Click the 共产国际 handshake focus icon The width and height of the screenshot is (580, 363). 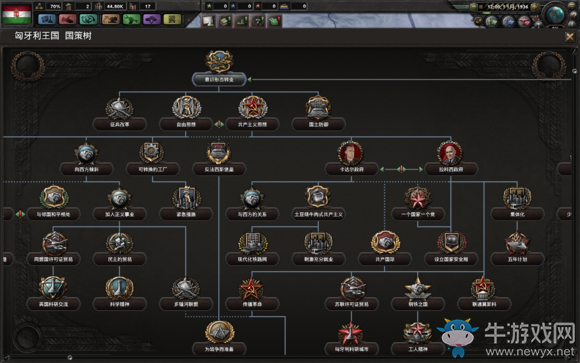coord(385,242)
